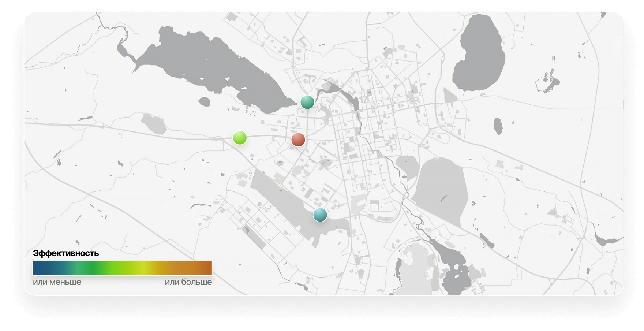
Task: Click the 'или больше' legend label
Action: [188, 282]
